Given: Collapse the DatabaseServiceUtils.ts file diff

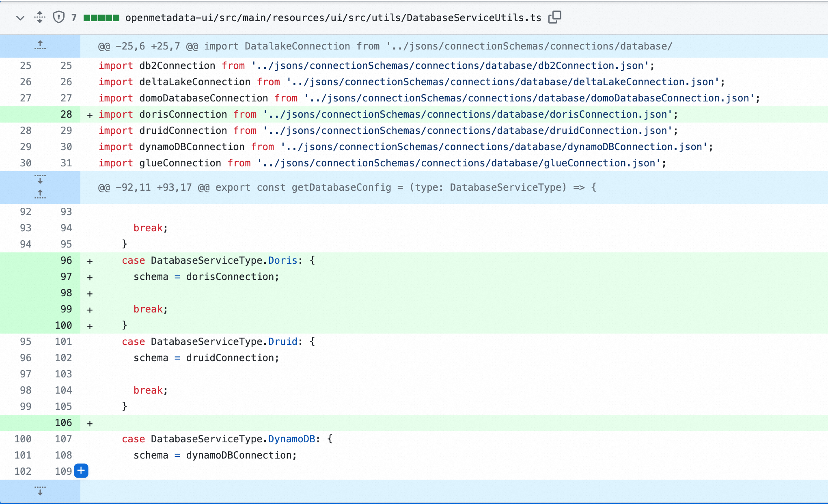Looking at the screenshot, I should coord(20,18).
